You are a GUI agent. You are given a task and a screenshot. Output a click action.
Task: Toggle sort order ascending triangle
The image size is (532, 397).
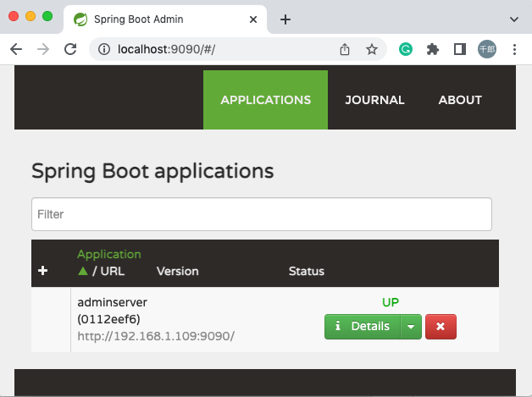point(83,271)
